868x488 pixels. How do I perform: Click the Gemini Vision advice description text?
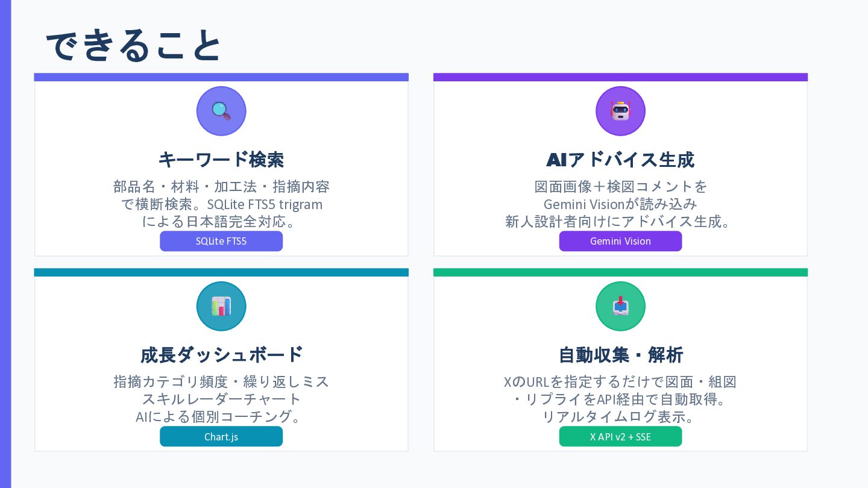620,204
